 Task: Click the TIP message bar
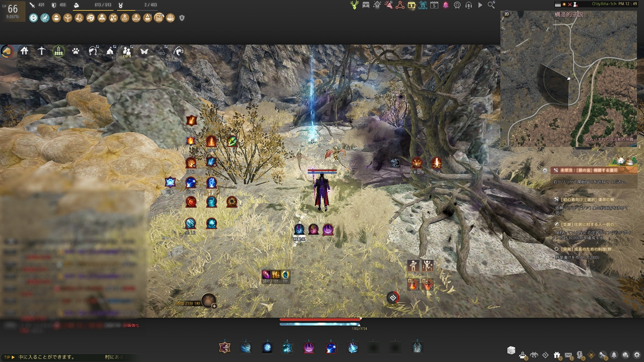tap(69, 357)
